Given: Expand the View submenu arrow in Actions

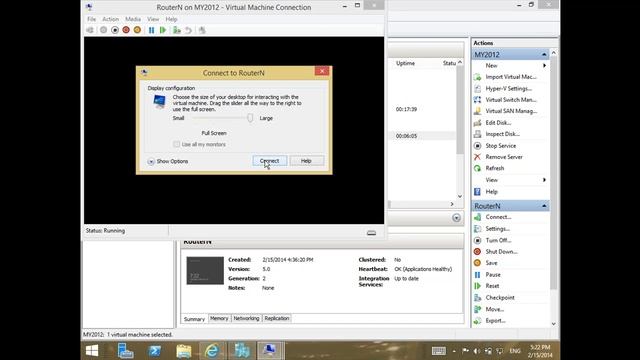Looking at the screenshot, I should [x=544, y=180].
